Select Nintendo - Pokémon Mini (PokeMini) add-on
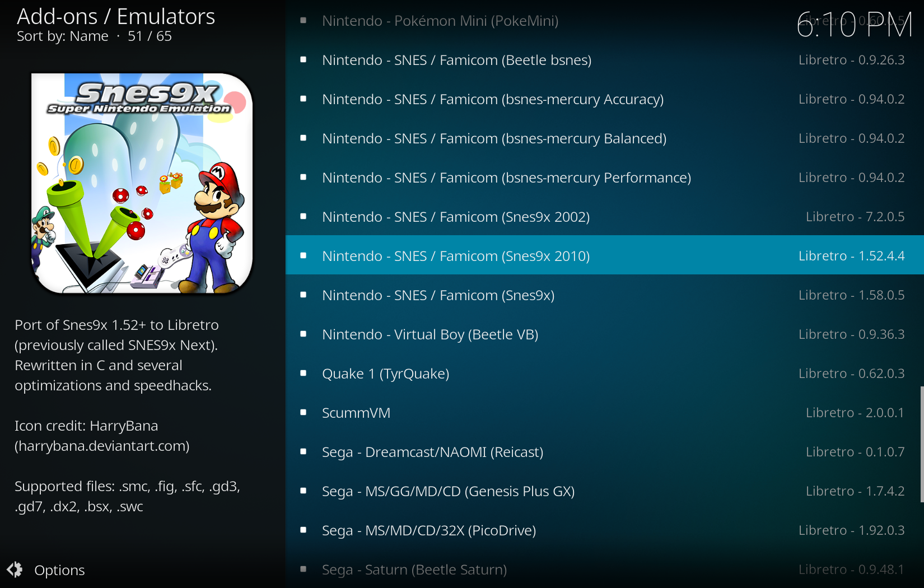Image resolution: width=924 pixels, height=588 pixels. point(605,21)
